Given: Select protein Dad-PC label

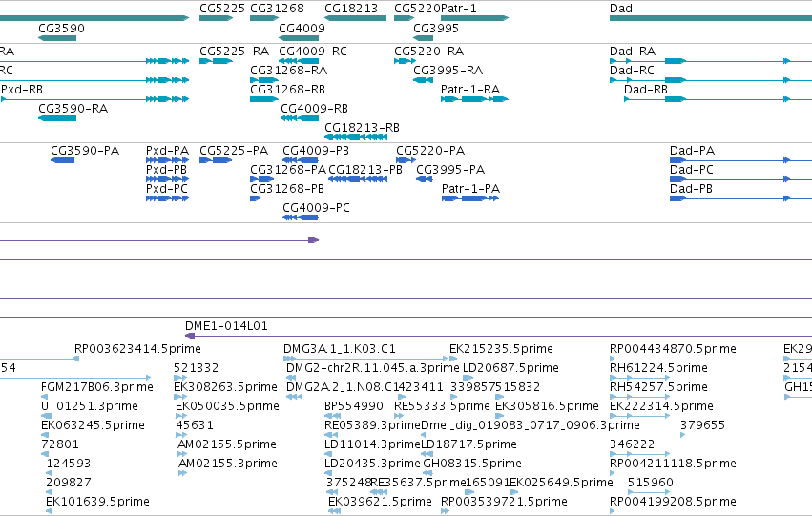Looking at the screenshot, I should pos(692,170).
